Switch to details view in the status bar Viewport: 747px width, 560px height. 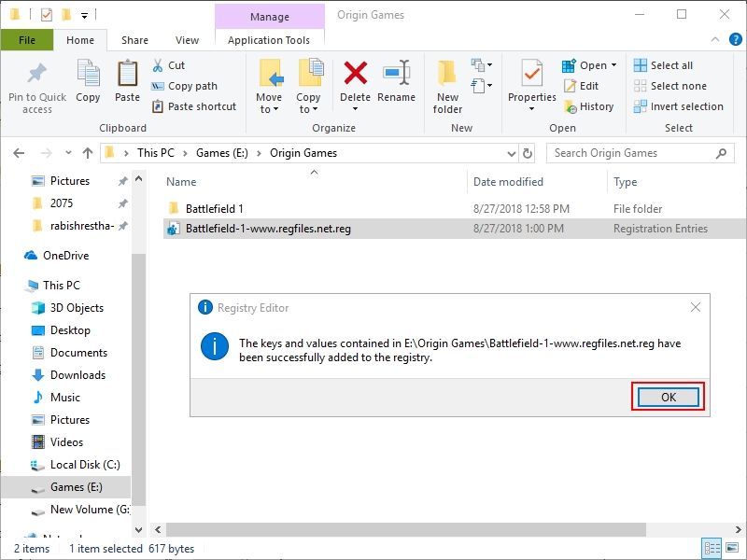[712, 549]
